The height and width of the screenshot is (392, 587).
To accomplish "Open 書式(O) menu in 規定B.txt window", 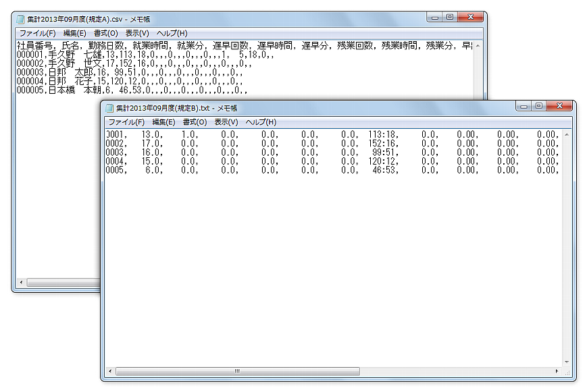I will tap(195, 122).
